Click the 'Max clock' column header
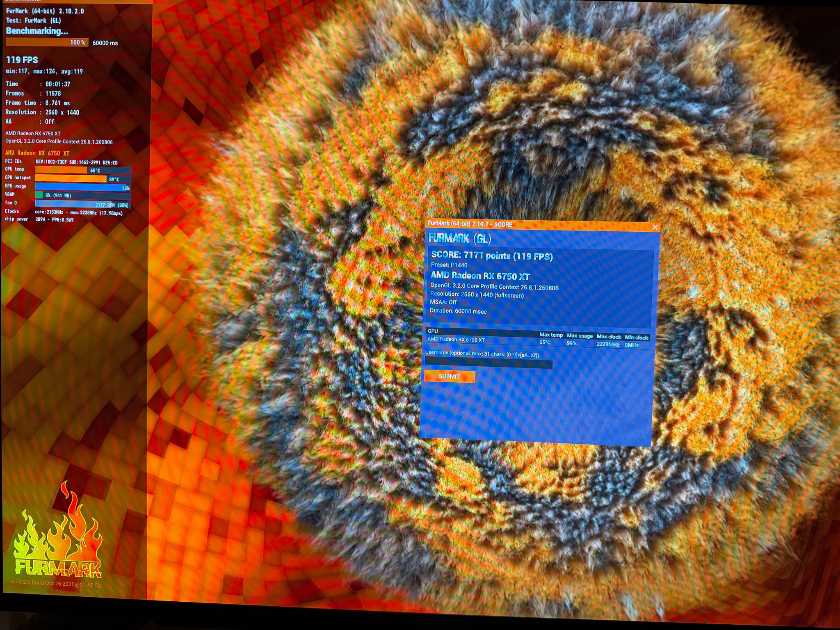The height and width of the screenshot is (630, 840). pyautogui.click(x=609, y=337)
